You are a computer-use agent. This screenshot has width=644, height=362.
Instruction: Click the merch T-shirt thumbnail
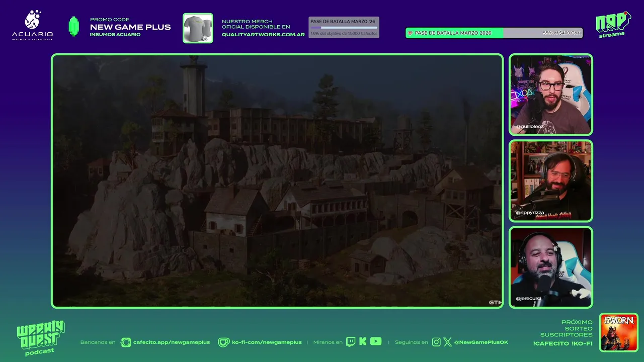[x=198, y=28]
